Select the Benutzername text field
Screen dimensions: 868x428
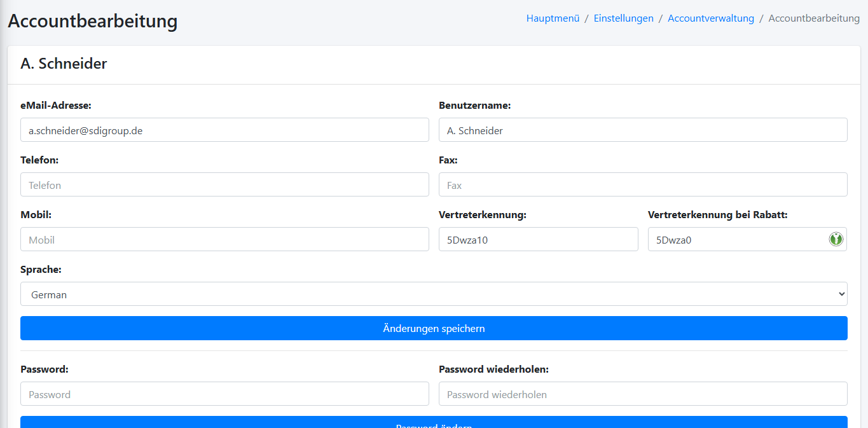(x=642, y=130)
